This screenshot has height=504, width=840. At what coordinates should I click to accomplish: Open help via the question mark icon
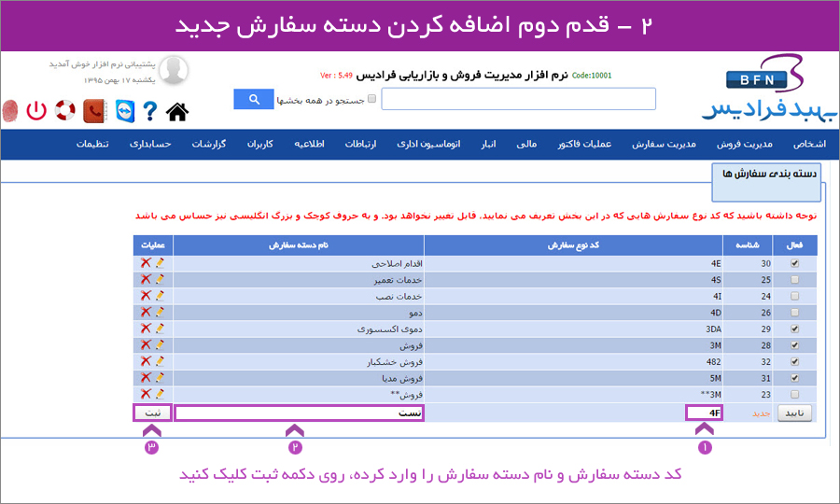[x=150, y=111]
